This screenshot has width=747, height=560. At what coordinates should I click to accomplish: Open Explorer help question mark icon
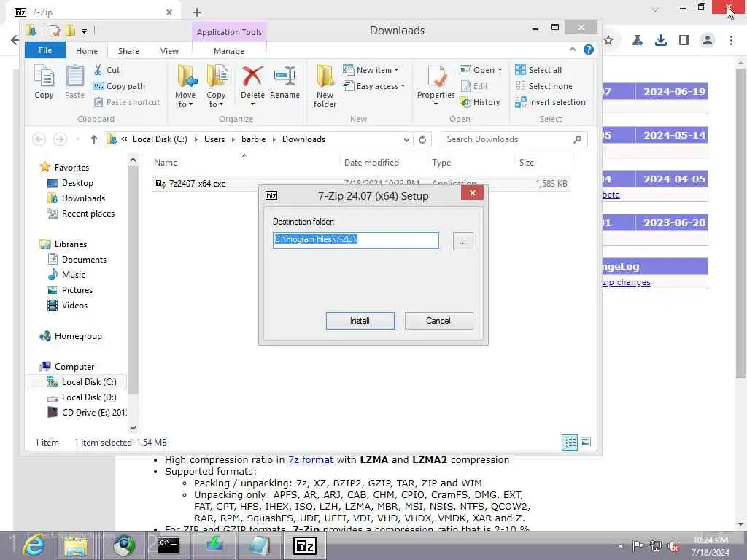point(589,50)
